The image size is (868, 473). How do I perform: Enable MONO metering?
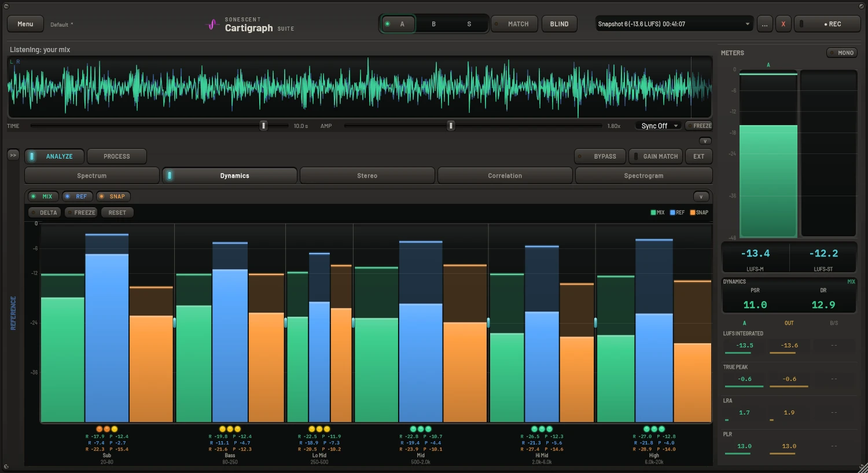842,53
